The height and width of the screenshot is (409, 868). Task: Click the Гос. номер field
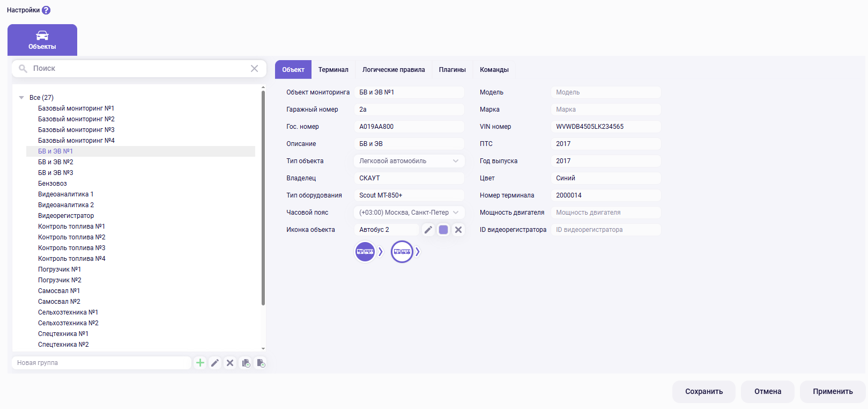pyautogui.click(x=409, y=127)
